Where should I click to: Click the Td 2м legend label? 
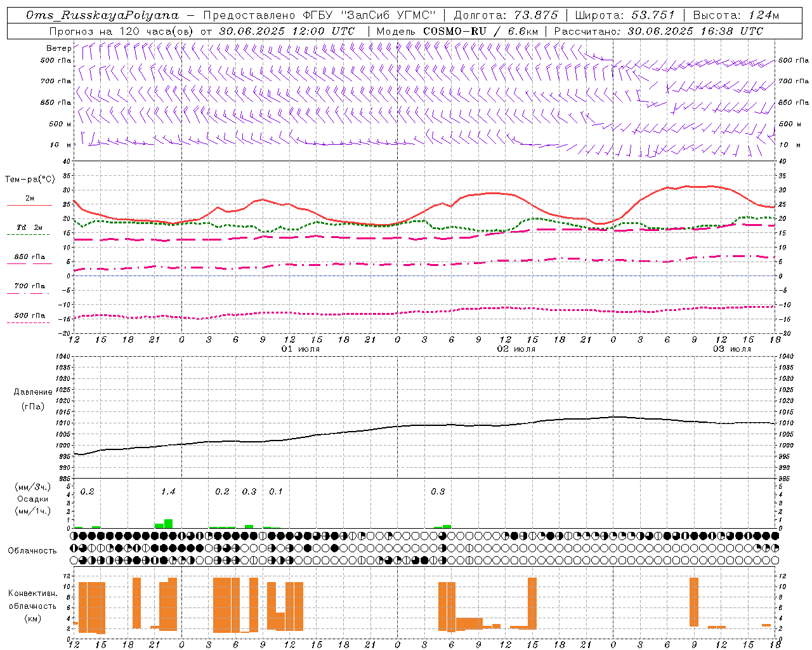[30, 227]
